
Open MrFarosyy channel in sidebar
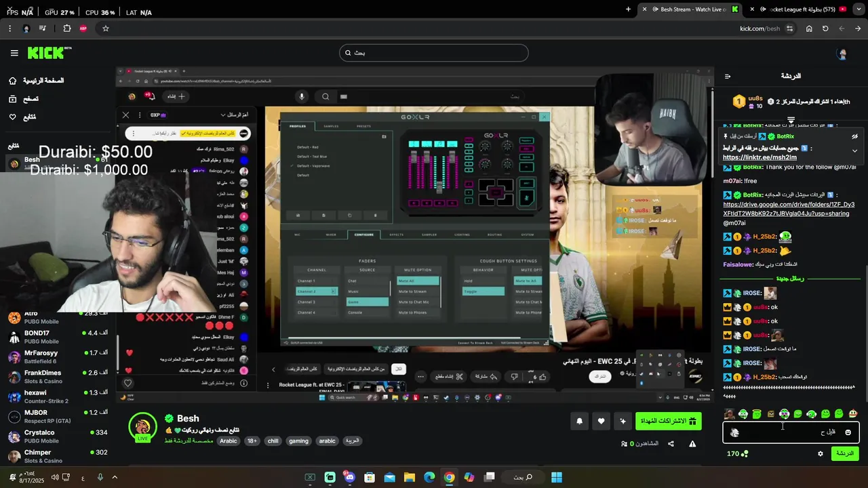[x=58, y=357]
